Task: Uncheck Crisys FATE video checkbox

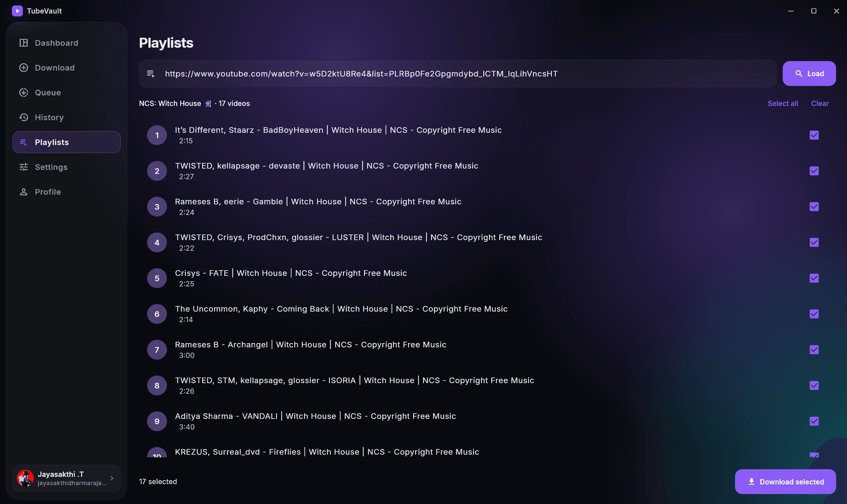Action: [814, 278]
